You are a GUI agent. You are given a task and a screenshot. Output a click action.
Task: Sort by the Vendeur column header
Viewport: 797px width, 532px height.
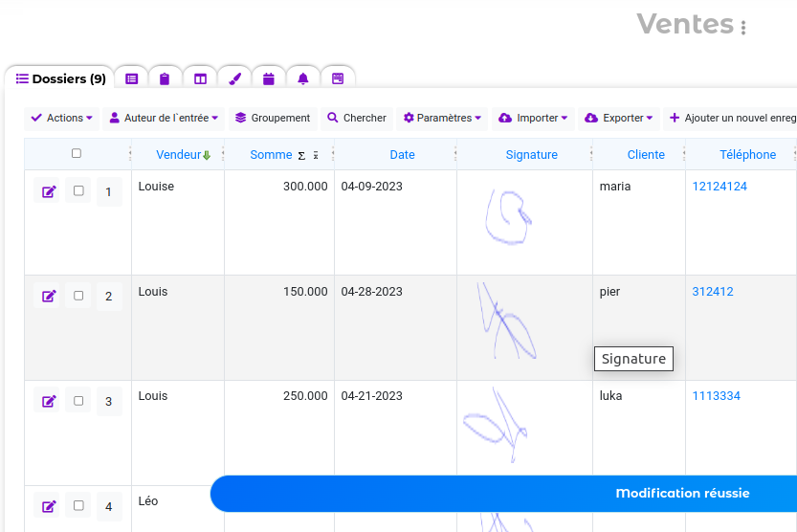point(179,154)
